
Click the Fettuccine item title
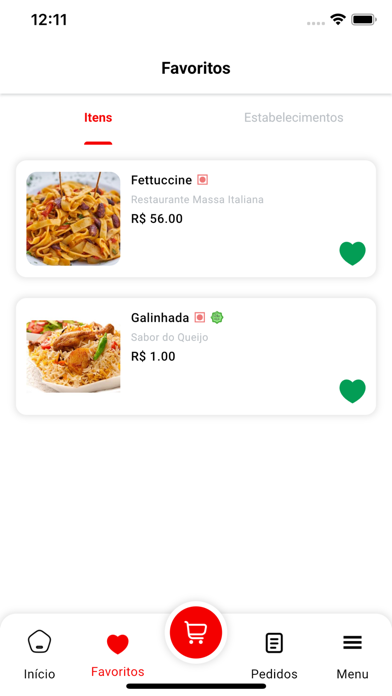(162, 180)
